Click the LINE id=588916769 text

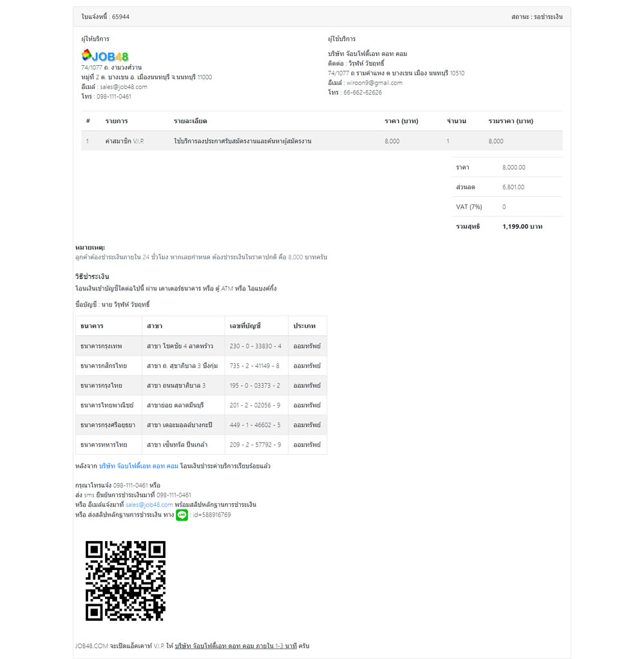211,515
